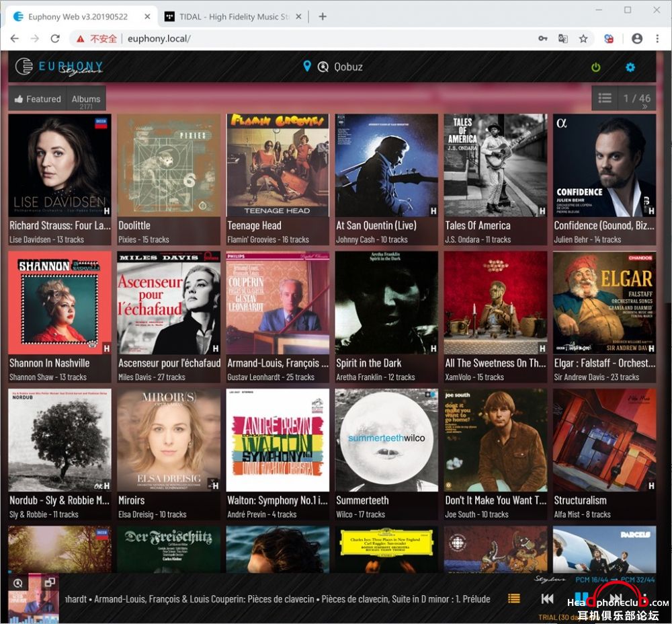Close the Euphony Web browser tab
Screen dimensions: 672x624
coord(147,17)
